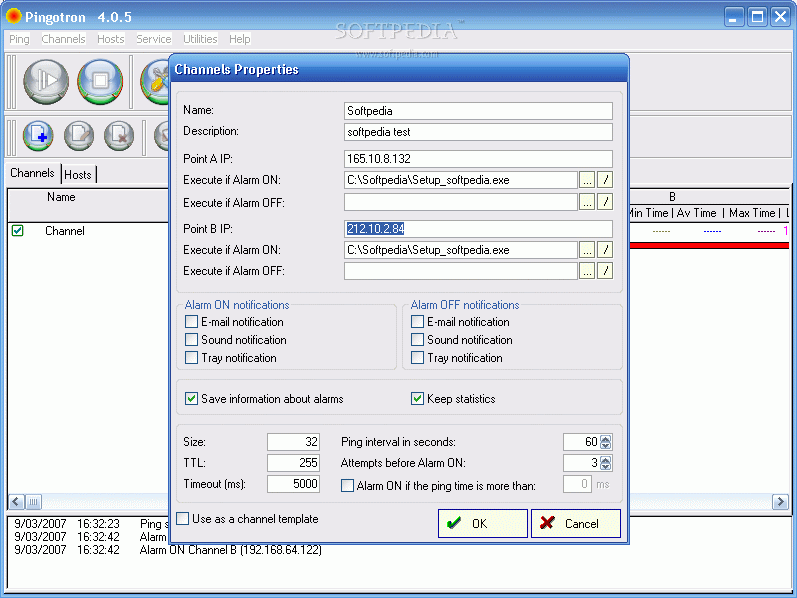Browse file for Point A Alarm OFF

tap(587, 202)
